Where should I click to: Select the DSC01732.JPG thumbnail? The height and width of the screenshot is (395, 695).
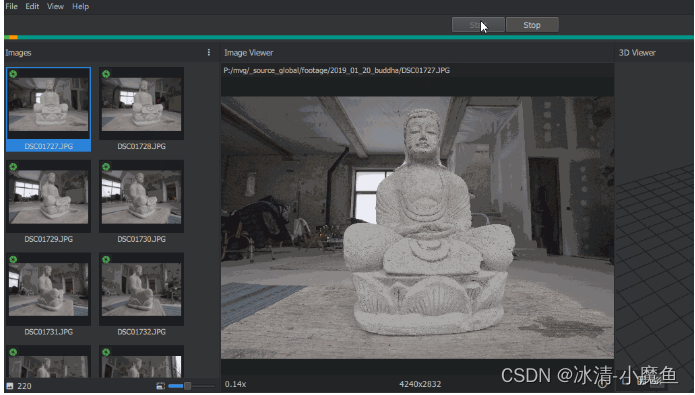pyautogui.click(x=141, y=289)
